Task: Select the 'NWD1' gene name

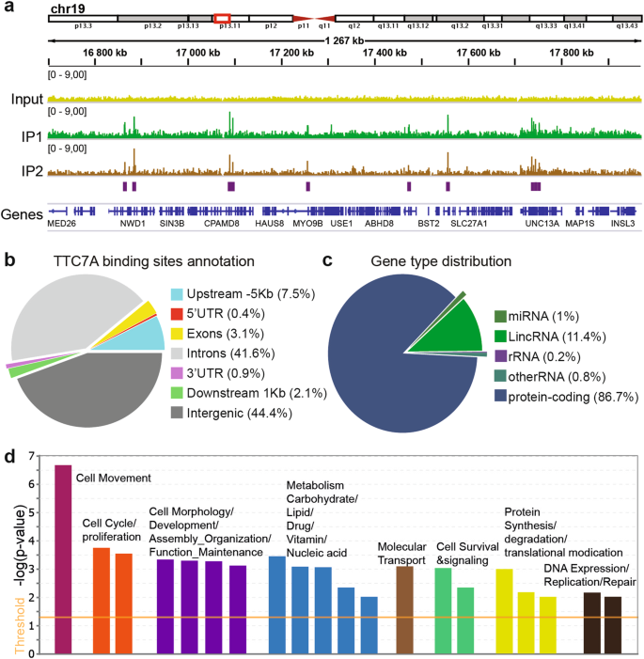Action: click(133, 224)
